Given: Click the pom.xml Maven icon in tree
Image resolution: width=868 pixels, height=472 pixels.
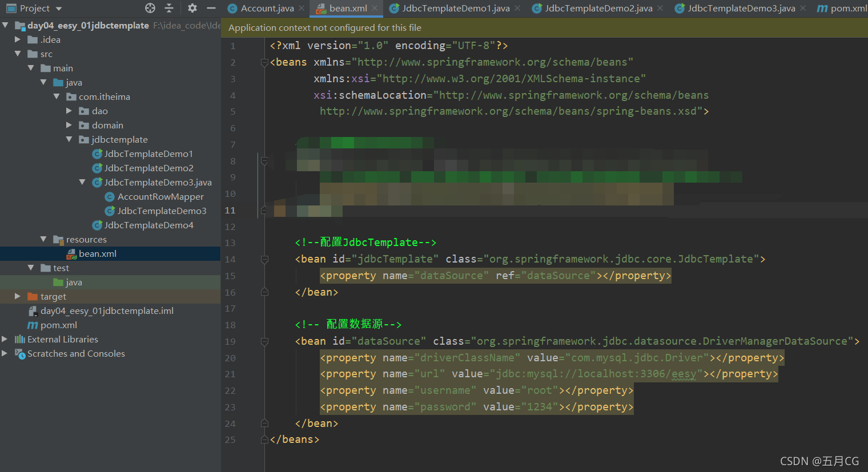Looking at the screenshot, I should (x=33, y=325).
